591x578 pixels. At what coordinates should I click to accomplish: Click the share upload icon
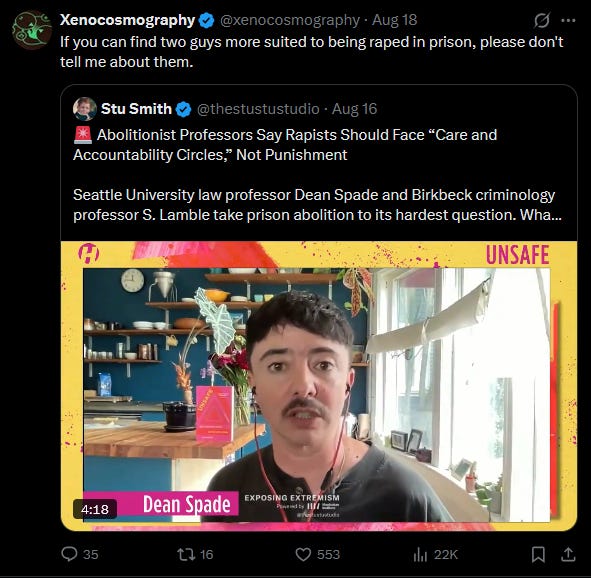pos(568,554)
